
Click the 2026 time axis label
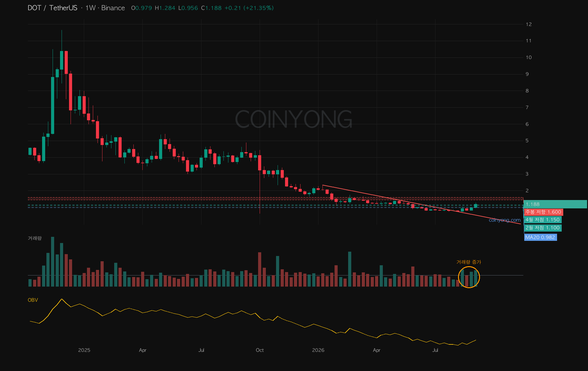[x=318, y=350]
